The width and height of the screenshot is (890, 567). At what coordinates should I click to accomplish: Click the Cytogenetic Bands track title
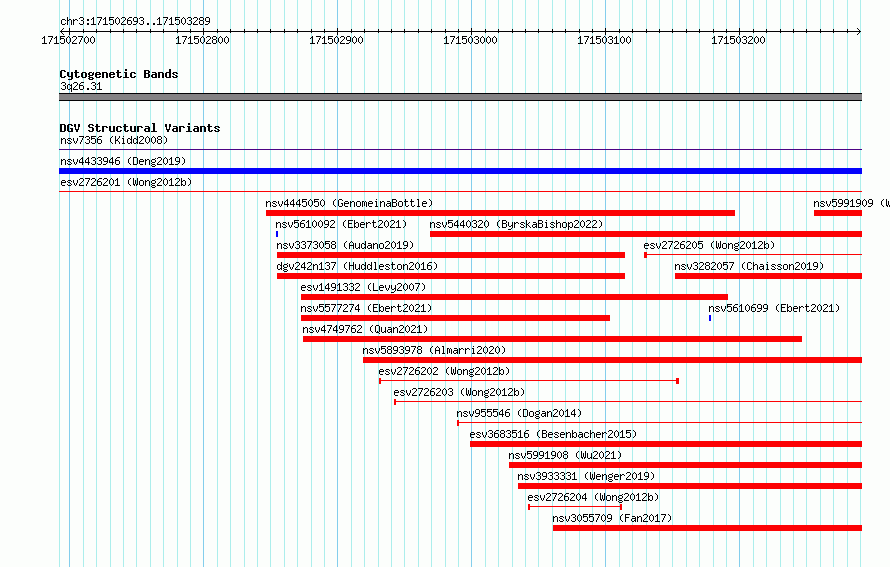[x=119, y=74]
